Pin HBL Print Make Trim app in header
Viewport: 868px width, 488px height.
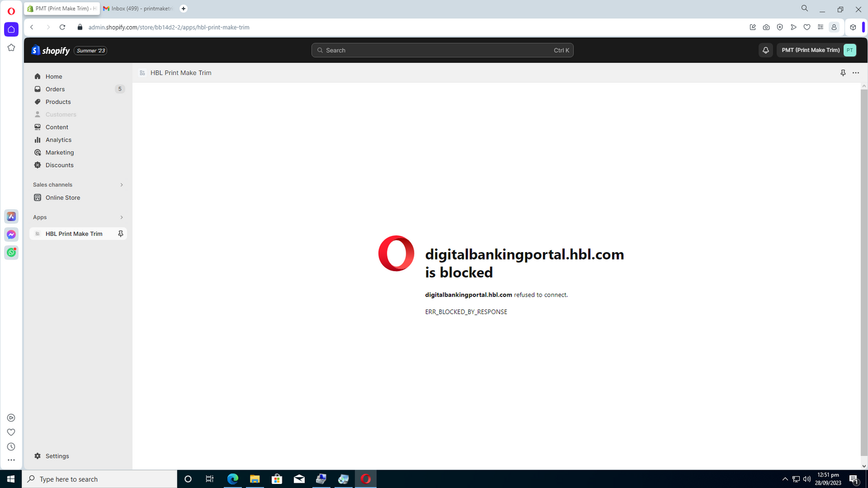843,73
